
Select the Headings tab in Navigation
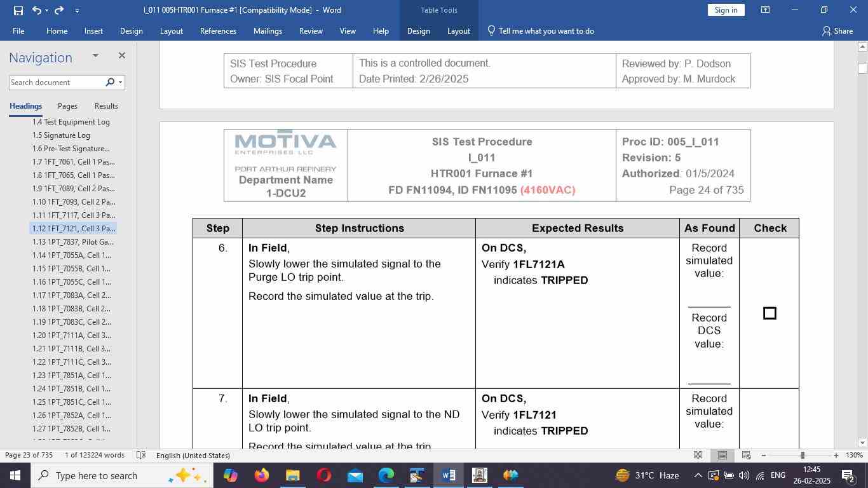point(25,106)
